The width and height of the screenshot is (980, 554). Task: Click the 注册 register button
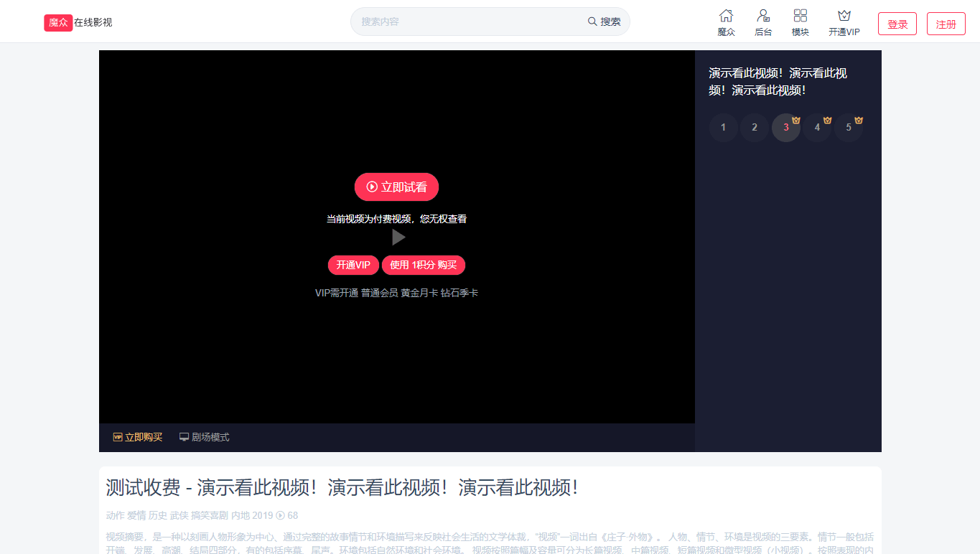click(946, 24)
